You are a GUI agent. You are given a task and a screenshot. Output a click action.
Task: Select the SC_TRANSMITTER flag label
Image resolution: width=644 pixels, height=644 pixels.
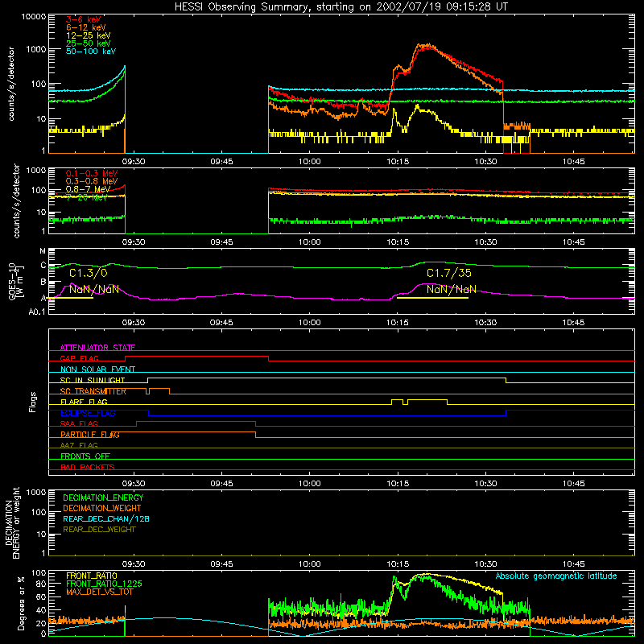pyautogui.click(x=93, y=391)
